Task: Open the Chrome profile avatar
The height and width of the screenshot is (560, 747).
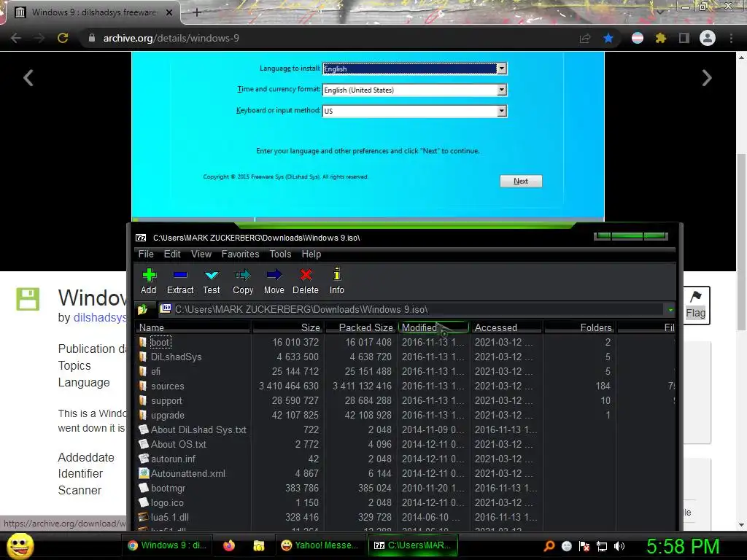Action: (708, 38)
